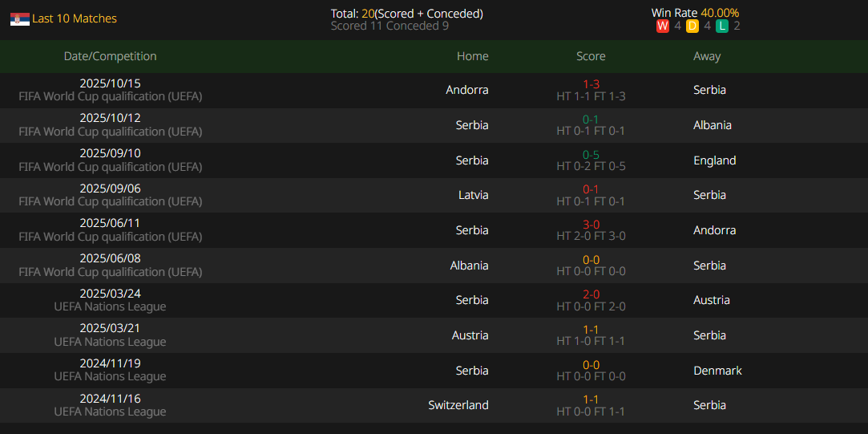Click the Serbia flag icon
The image size is (868, 434).
click(x=20, y=18)
